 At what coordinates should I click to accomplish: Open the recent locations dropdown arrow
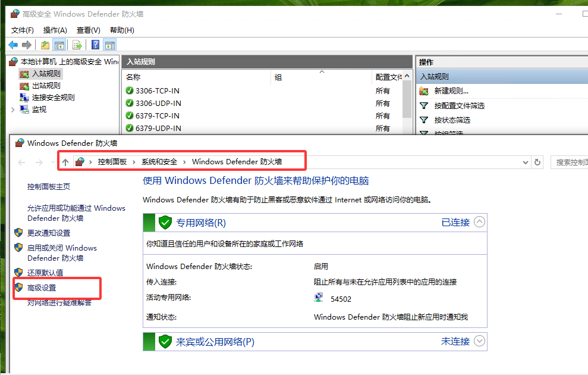pos(52,162)
